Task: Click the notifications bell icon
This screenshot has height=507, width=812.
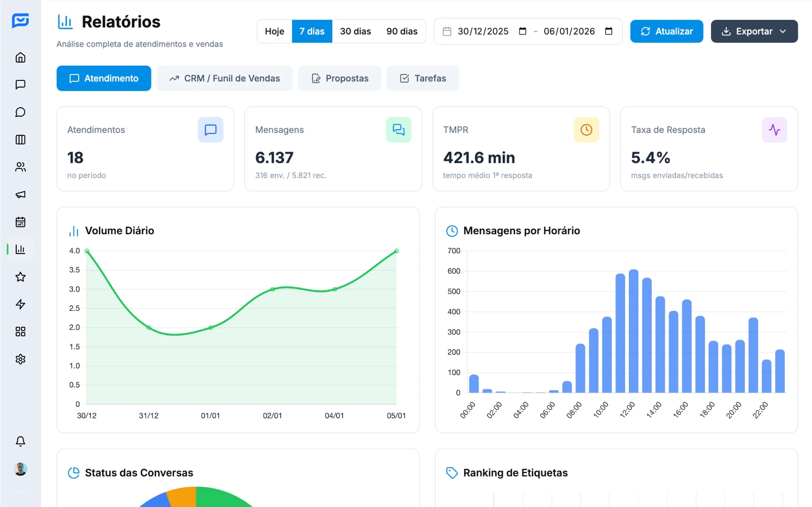Action: click(20, 441)
